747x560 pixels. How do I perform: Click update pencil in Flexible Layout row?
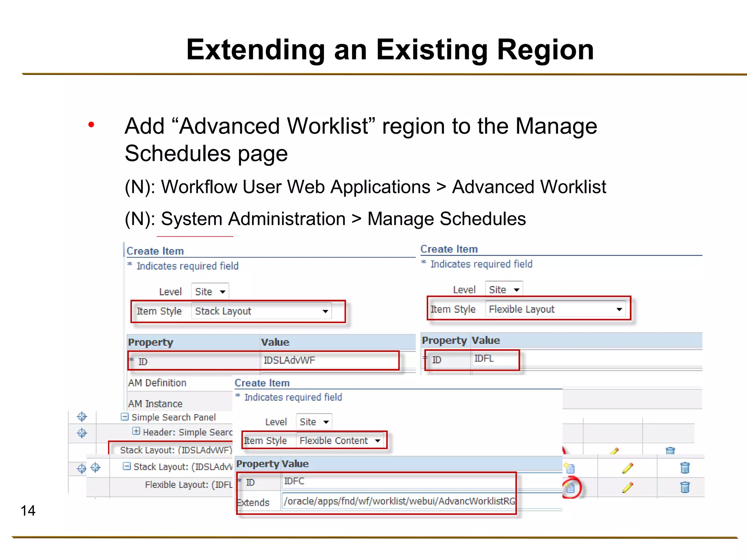(628, 487)
